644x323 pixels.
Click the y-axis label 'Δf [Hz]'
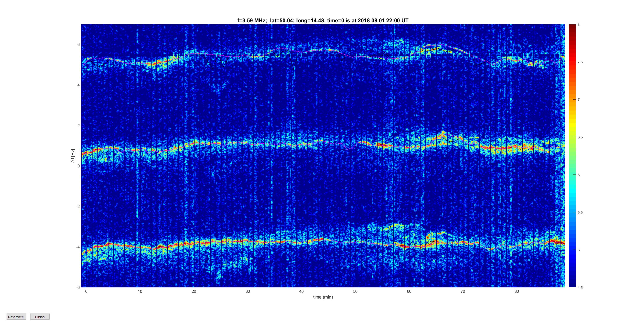tap(73, 156)
